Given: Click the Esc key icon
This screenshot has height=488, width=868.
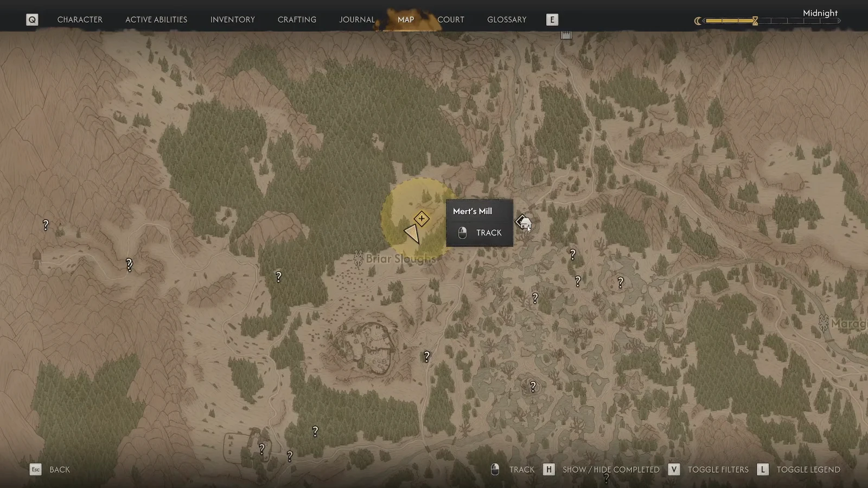Looking at the screenshot, I should pos(35,470).
